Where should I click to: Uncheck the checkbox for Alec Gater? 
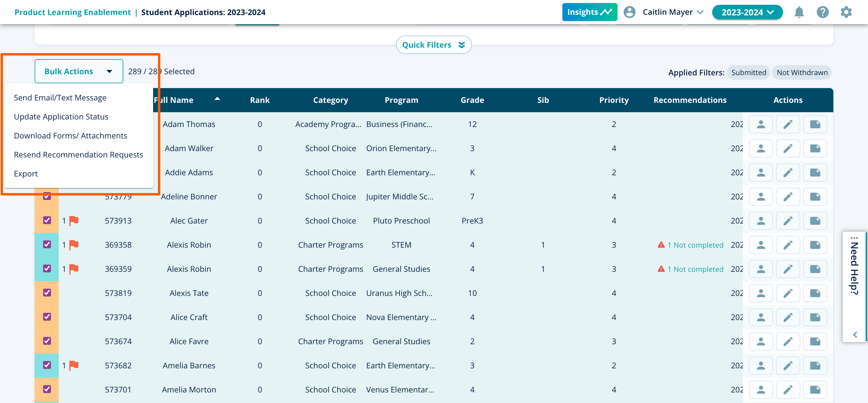tap(47, 220)
